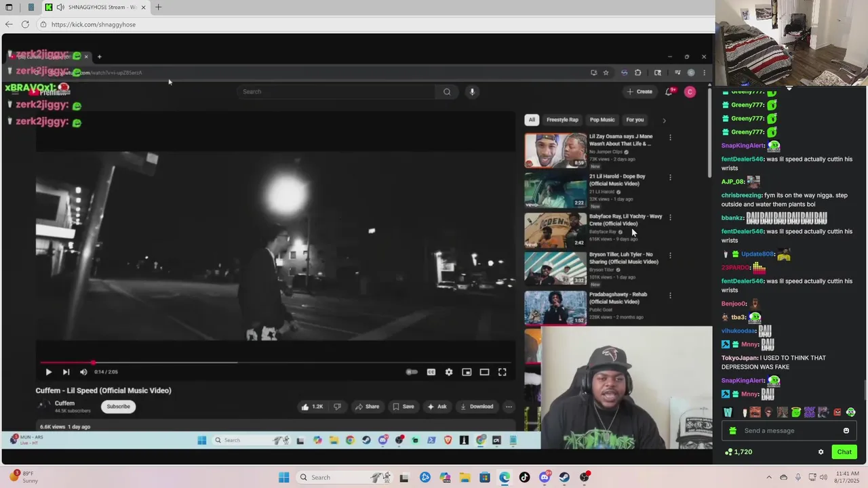Open Kick chat settings gear
This screenshot has height=488, width=868.
(821, 452)
